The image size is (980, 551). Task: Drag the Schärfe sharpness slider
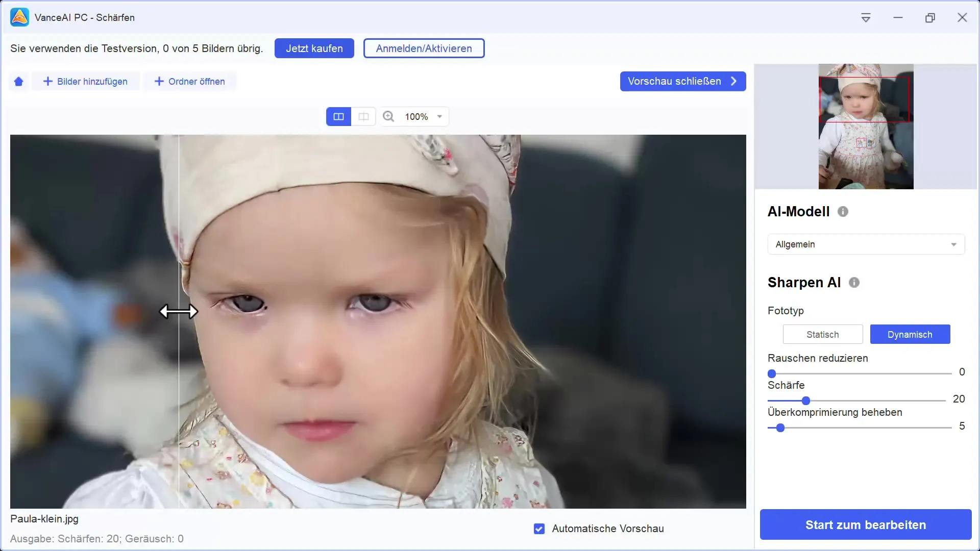coord(805,400)
